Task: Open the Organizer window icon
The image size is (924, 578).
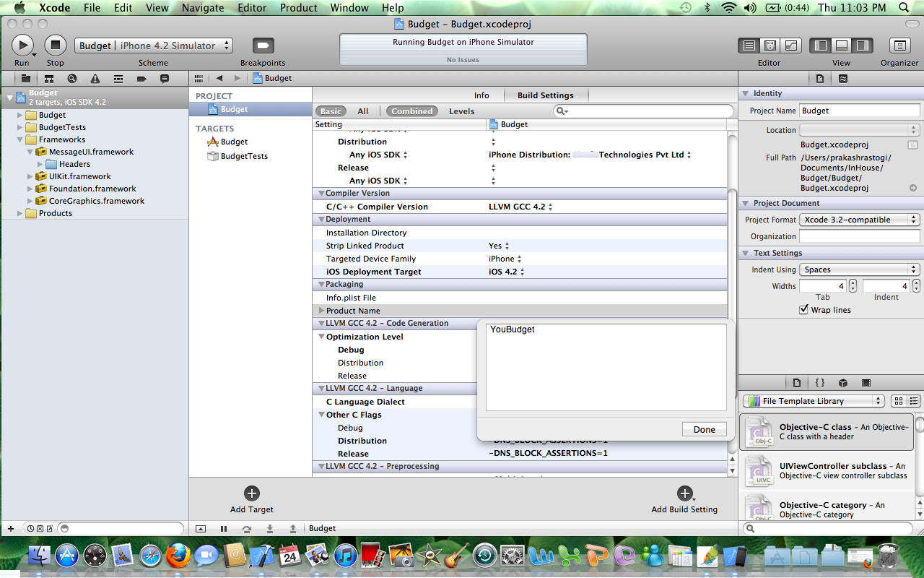Action: [x=899, y=46]
